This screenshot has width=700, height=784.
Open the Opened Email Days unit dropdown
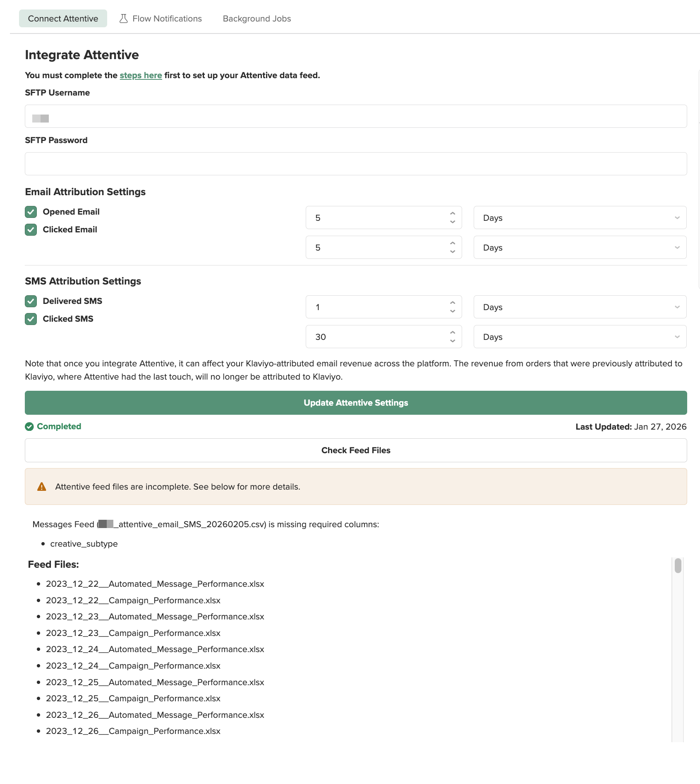pyautogui.click(x=580, y=218)
